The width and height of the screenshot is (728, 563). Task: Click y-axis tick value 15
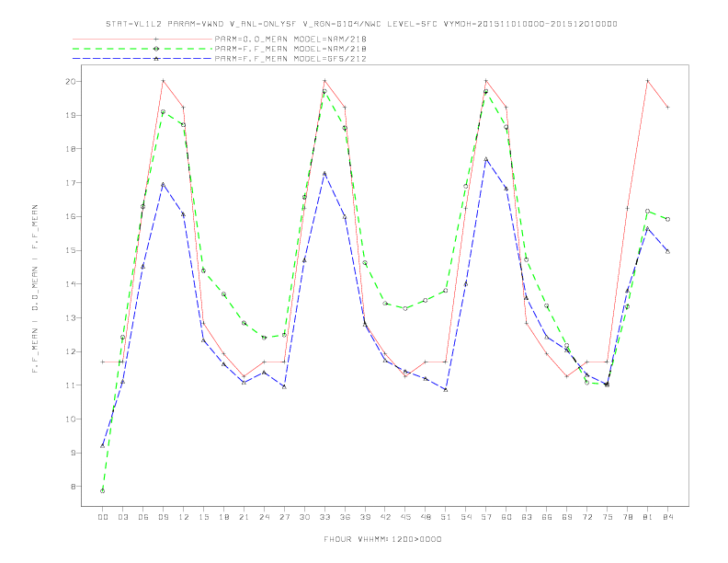(71, 250)
